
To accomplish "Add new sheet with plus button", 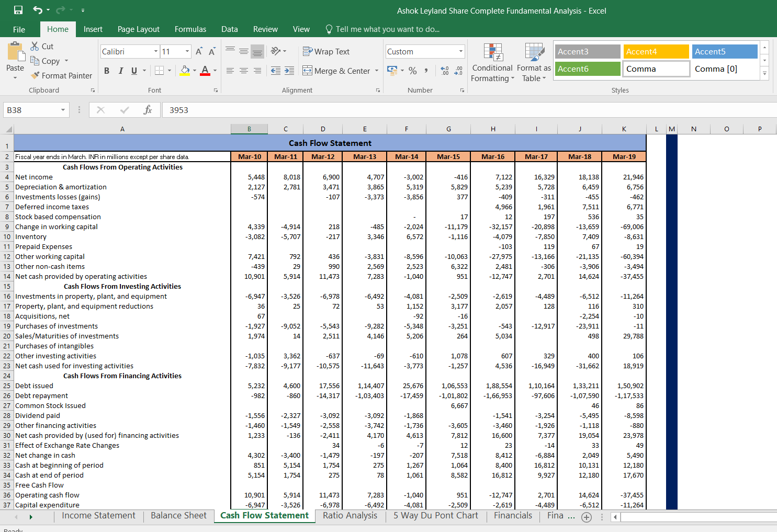I will click(587, 517).
